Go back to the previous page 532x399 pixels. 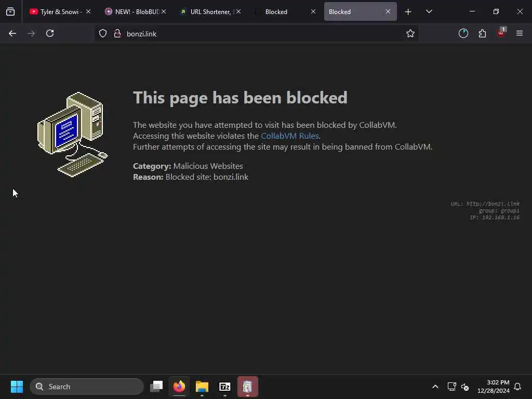12,33
